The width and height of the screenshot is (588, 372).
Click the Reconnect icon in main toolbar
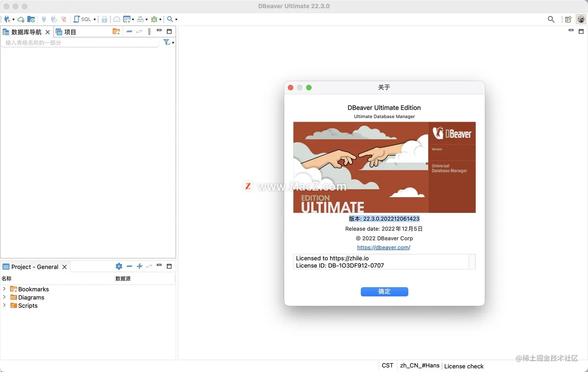click(x=54, y=19)
